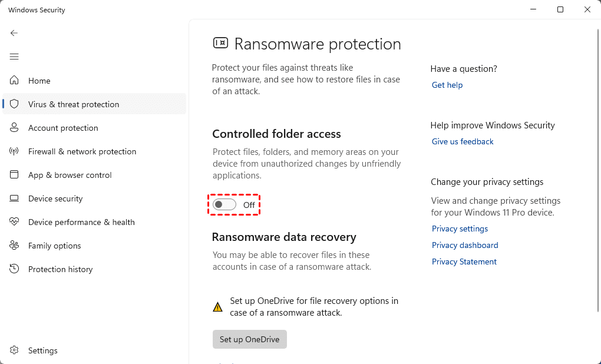Click the App & browser control icon
Viewport: 601px width, 364px height.
coord(15,175)
